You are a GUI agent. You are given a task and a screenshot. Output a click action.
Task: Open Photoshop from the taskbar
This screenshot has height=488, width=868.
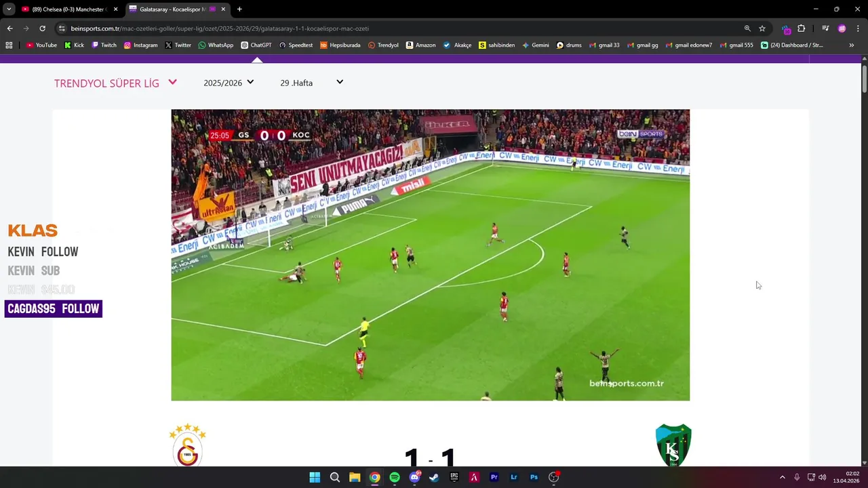[x=534, y=477]
